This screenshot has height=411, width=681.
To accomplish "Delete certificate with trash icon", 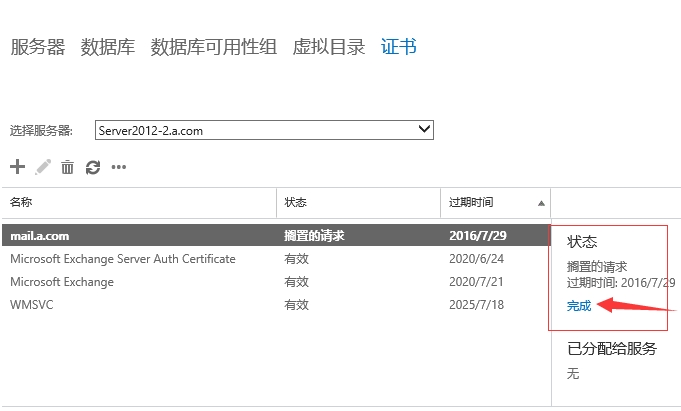I will tap(67, 167).
